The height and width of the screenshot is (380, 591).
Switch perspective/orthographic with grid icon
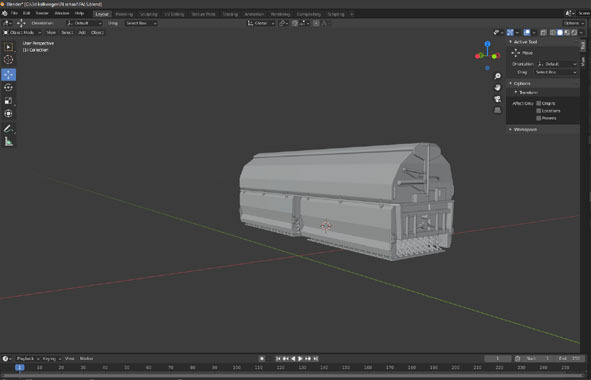click(498, 110)
